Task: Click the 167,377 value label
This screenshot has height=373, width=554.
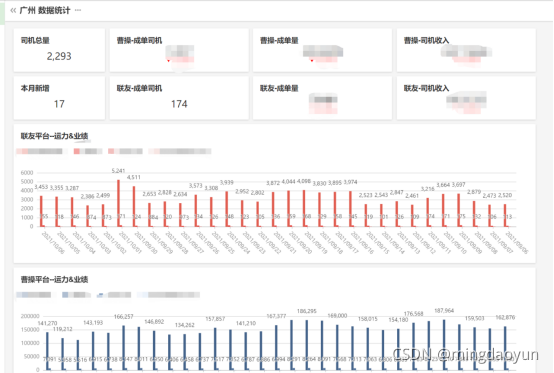Action: click(276, 316)
